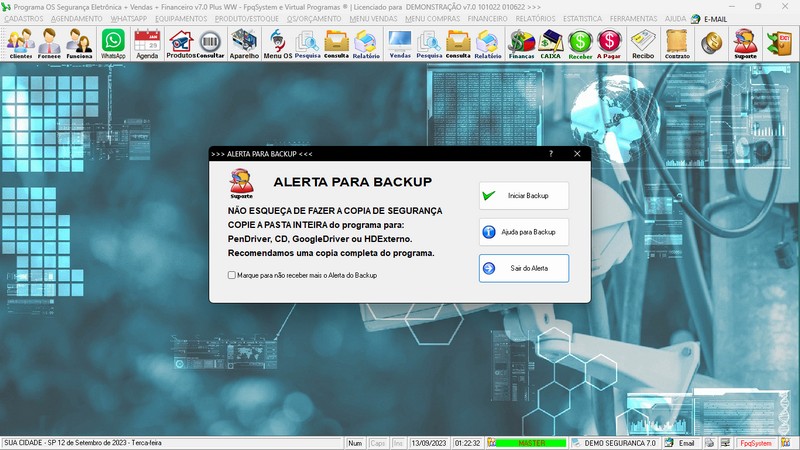Click the network computer icon in status bar

[x=725, y=443]
